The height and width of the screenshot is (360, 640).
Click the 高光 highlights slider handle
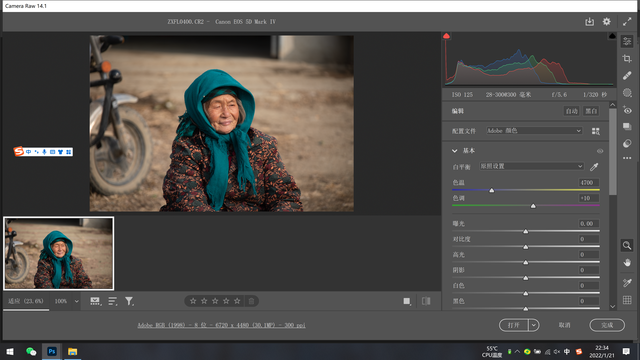click(526, 262)
